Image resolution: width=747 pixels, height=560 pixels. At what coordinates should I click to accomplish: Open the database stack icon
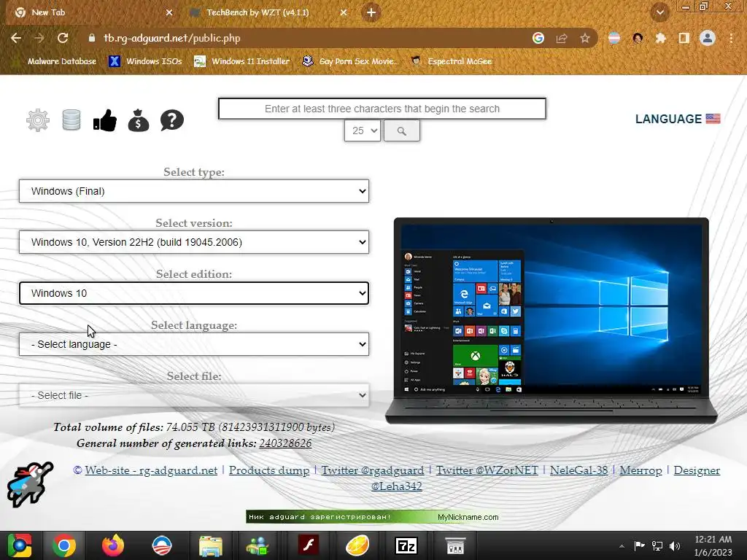[71, 120]
